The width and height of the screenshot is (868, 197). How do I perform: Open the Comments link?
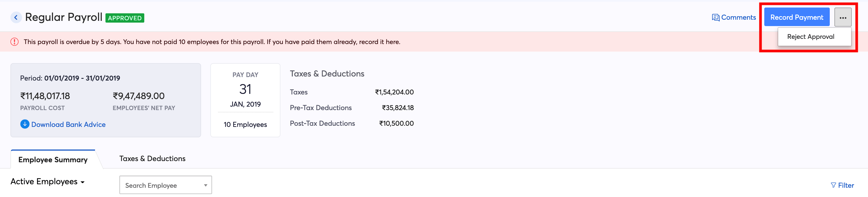(734, 17)
